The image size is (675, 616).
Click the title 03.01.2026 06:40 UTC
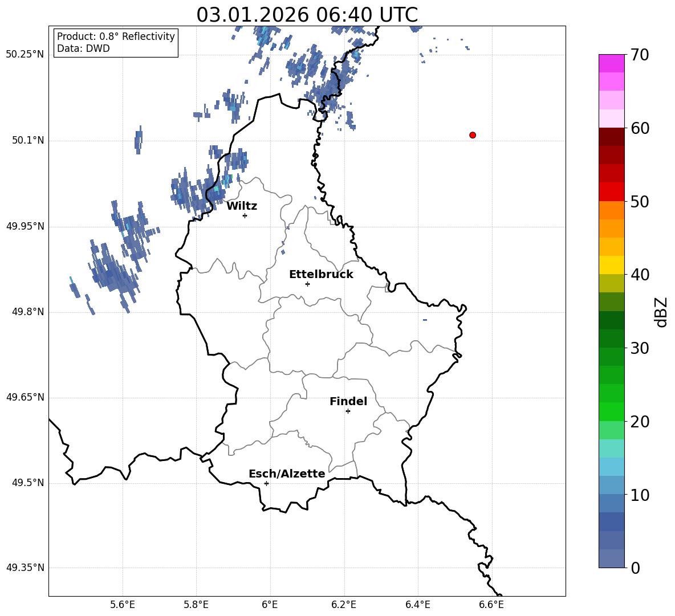[307, 15]
